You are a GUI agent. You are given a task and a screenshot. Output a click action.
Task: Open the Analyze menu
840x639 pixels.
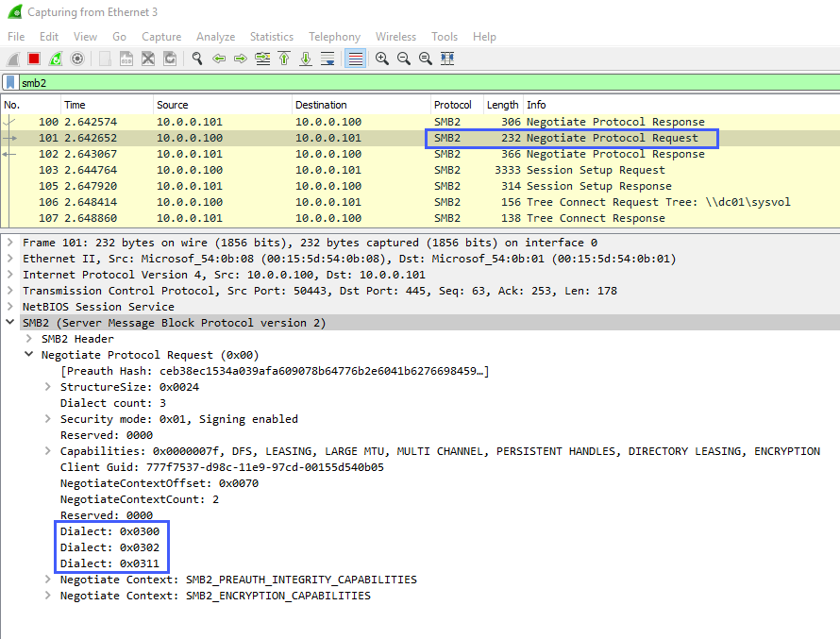(x=215, y=37)
